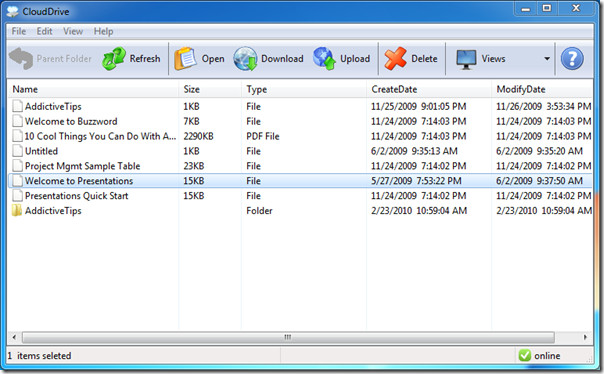Open the Edit menu
604x374 pixels.
44,31
